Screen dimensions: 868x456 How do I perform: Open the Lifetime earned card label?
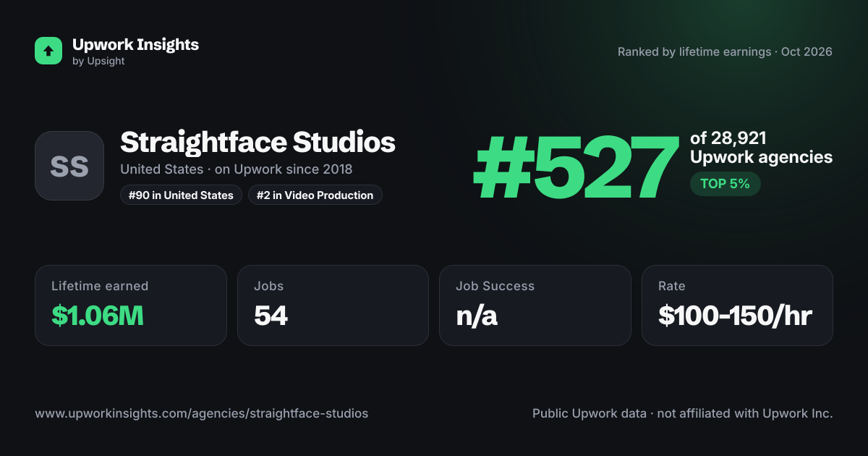(x=100, y=286)
